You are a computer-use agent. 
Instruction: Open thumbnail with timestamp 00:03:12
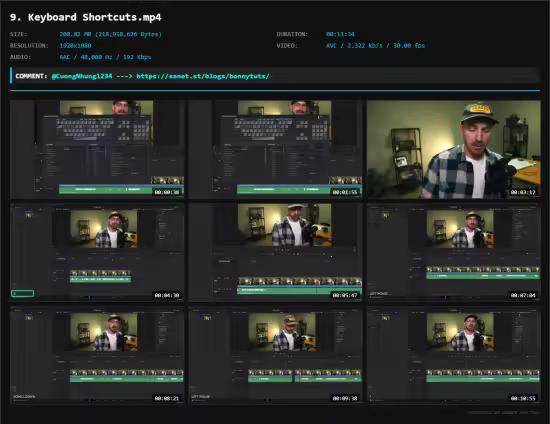[454, 150]
